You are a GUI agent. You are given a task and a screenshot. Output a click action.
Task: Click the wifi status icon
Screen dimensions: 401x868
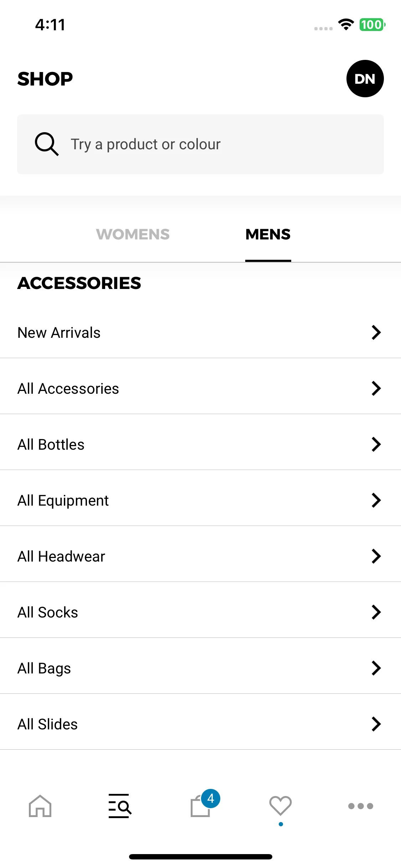346,25
